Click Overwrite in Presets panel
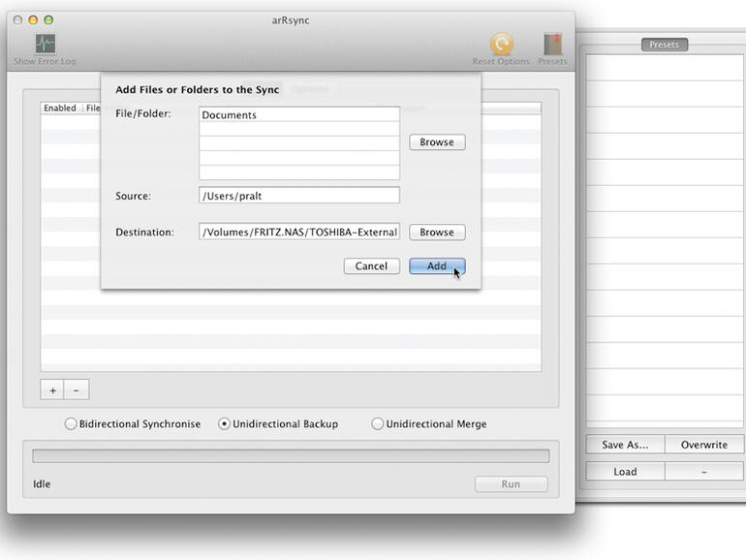 (703, 445)
